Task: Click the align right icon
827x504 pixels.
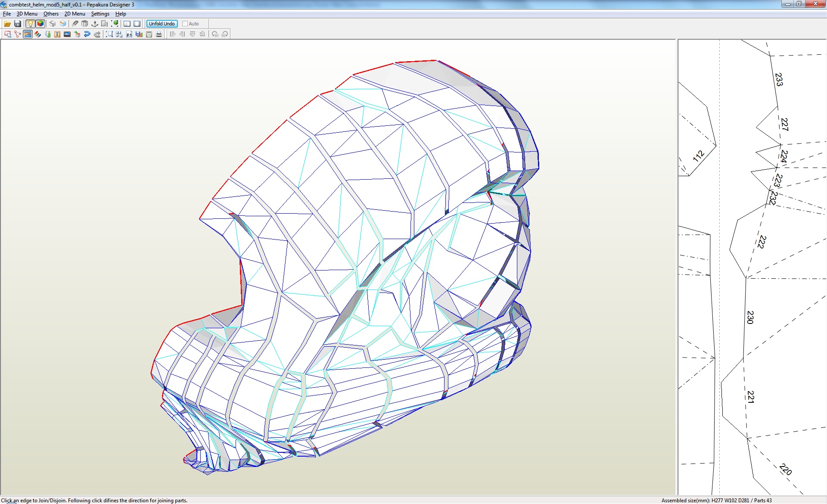Action: 182,34
